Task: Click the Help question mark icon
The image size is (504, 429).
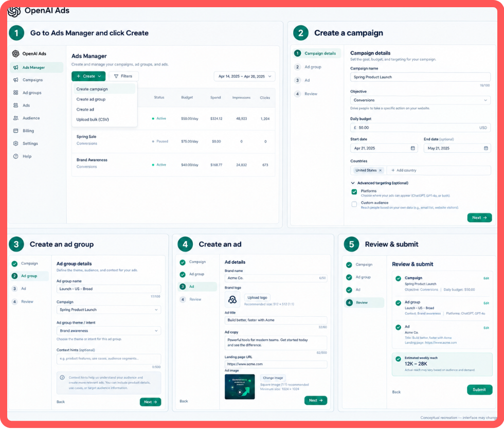Action: (16, 156)
